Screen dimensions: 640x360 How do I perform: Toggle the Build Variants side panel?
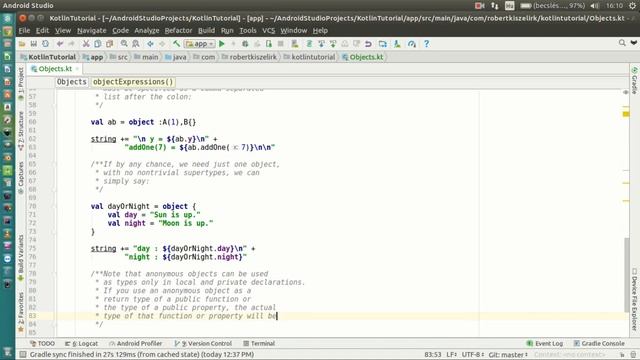point(21,258)
